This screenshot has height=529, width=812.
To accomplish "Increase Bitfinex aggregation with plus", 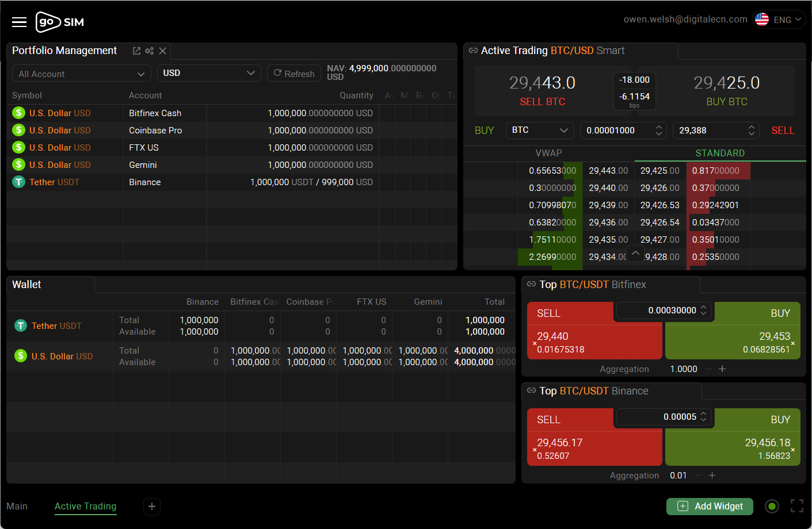I will coord(722,369).
